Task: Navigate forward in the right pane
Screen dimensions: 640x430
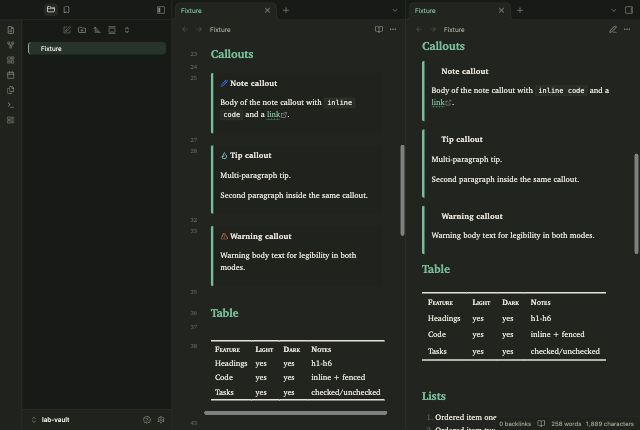Action: coord(433,29)
